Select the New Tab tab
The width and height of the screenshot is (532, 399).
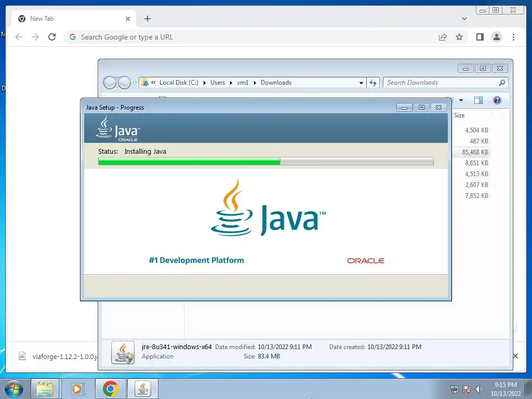pyautogui.click(x=74, y=19)
